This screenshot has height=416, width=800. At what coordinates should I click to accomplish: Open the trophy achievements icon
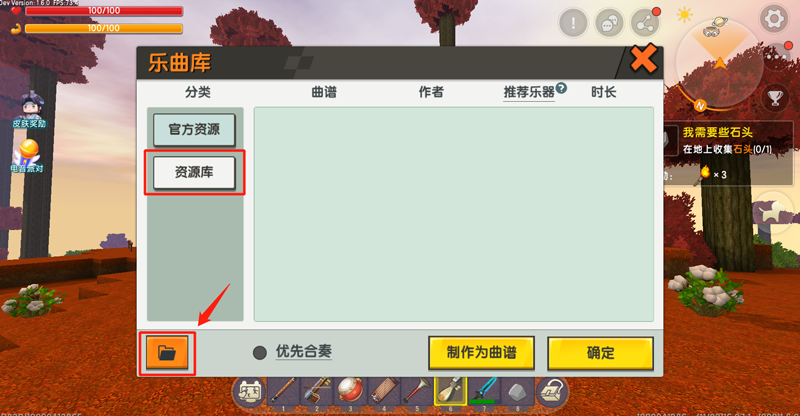[775, 98]
